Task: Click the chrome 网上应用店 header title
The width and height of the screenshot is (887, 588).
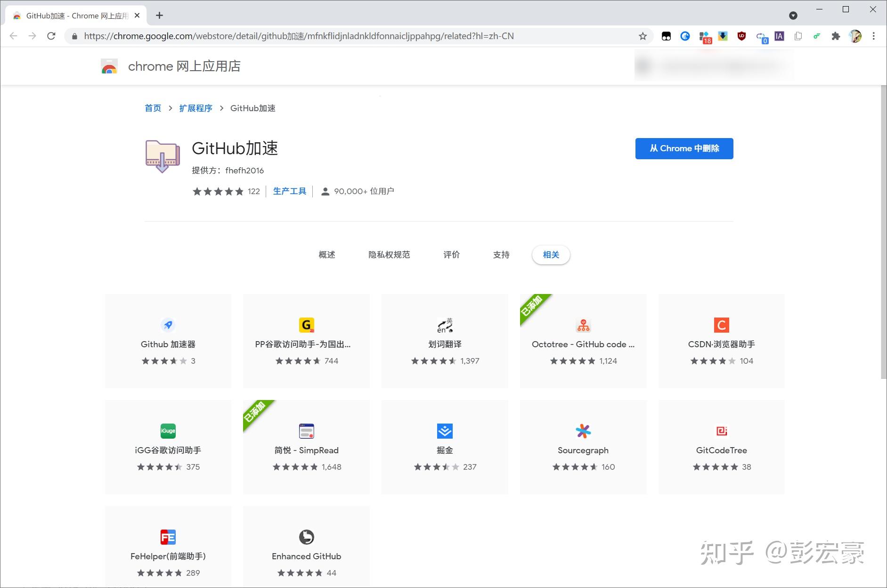Action: click(x=184, y=66)
